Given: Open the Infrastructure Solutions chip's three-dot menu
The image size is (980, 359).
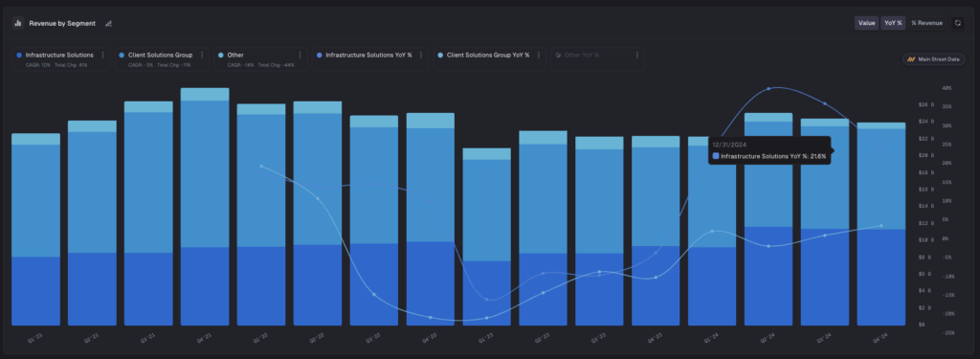Looking at the screenshot, I should [x=103, y=55].
